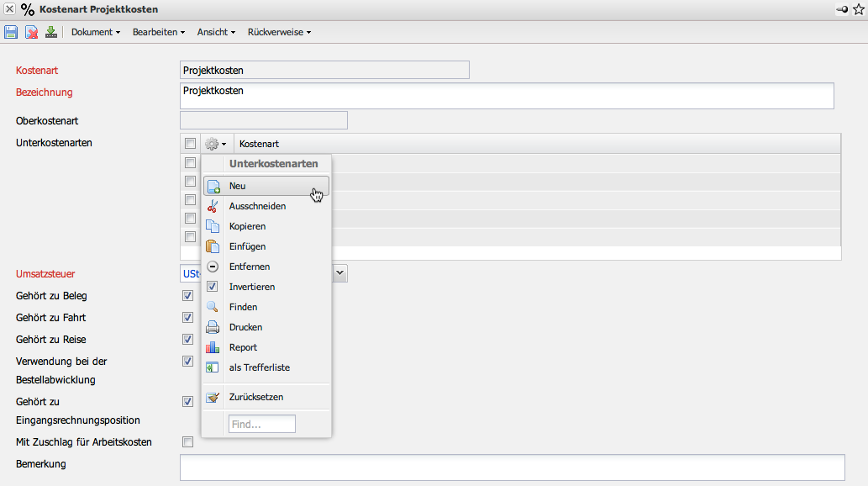Select Neu from the Unterkostenarten menu
Image resolution: width=868 pixels, height=486 pixels.
(x=238, y=186)
